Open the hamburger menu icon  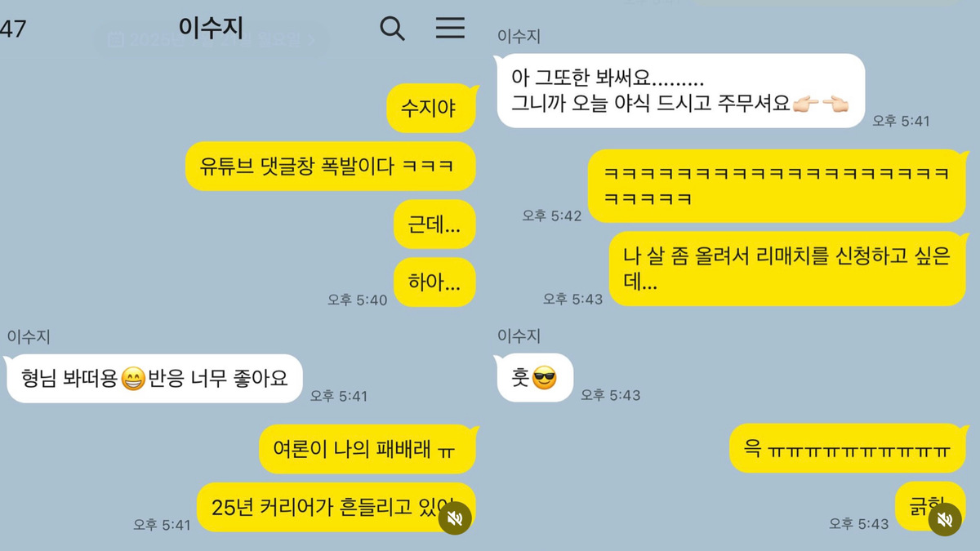pos(450,28)
